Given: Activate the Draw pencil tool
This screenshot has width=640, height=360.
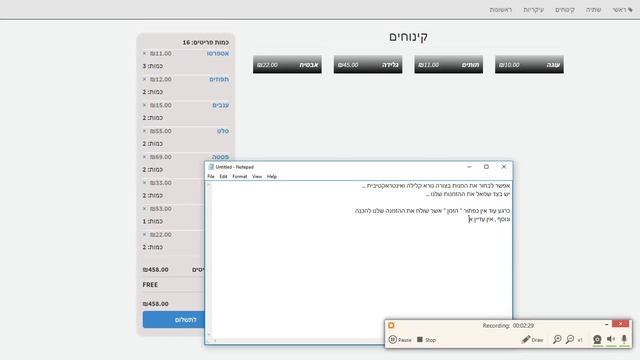Looking at the screenshot, I should click(532, 340).
